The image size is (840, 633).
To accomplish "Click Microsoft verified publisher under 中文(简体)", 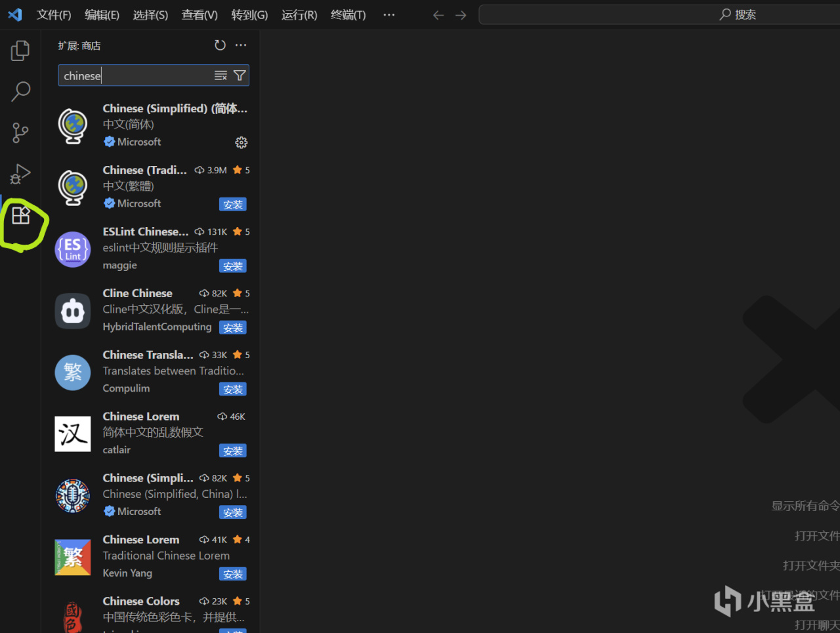I will coord(133,142).
